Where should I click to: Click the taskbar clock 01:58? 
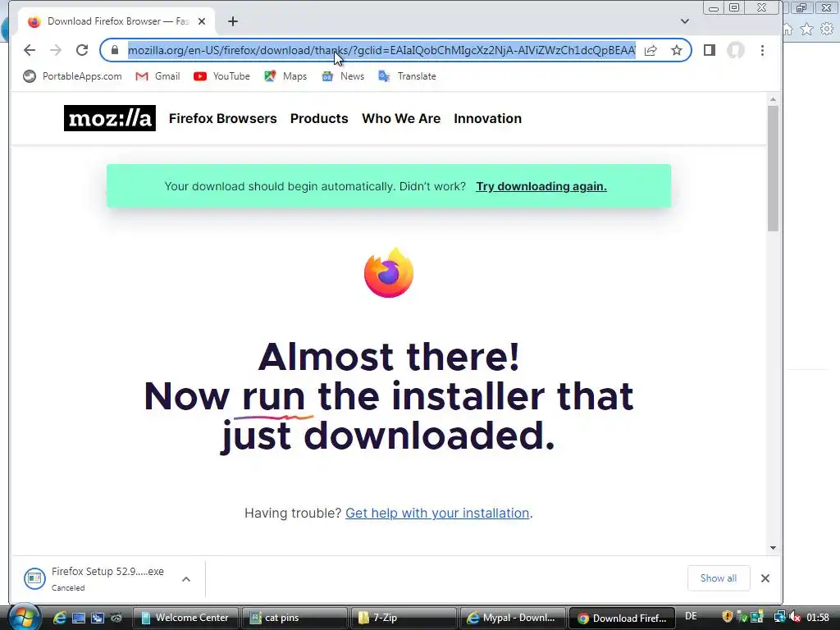(x=818, y=618)
